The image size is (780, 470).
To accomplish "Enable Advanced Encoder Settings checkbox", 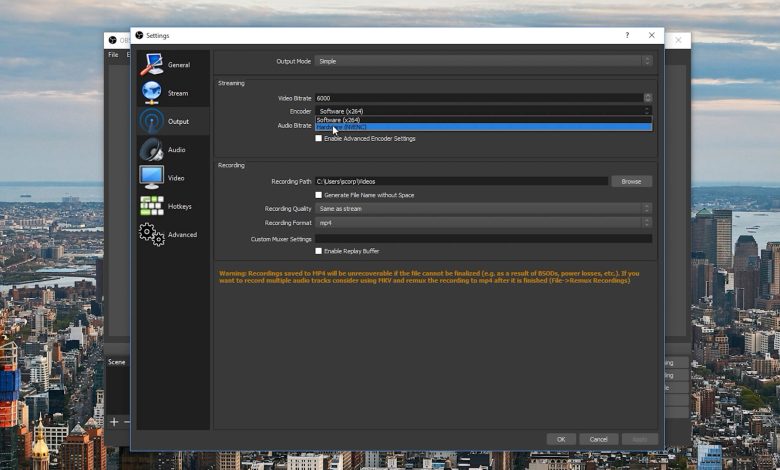I will click(x=319, y=139).
